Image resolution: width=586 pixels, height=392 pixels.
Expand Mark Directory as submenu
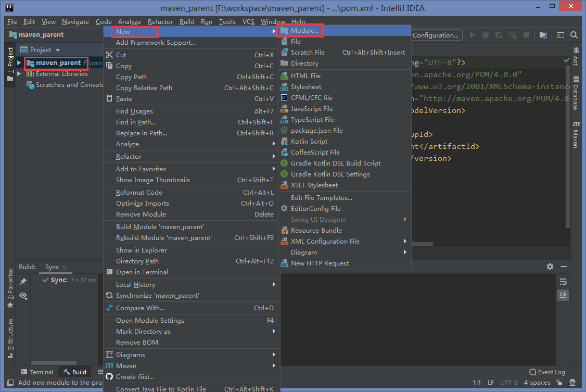point(192,332)
